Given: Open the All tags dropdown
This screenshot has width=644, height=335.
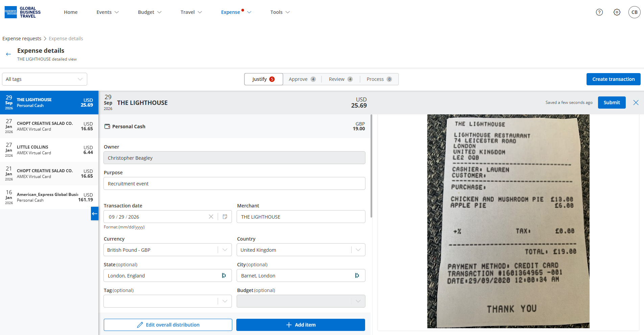Looking at the screenshot, I should coord(45,79).
